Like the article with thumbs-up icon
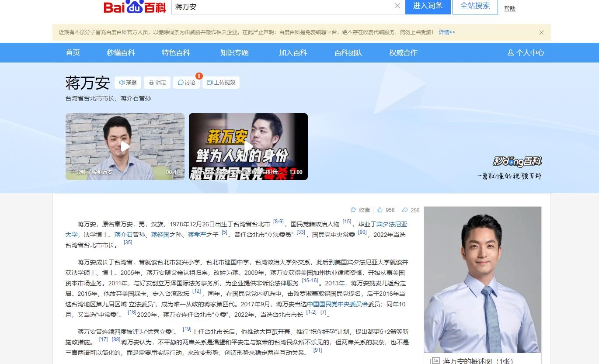This screenshot has height=364, width=599. pos(380,210)
